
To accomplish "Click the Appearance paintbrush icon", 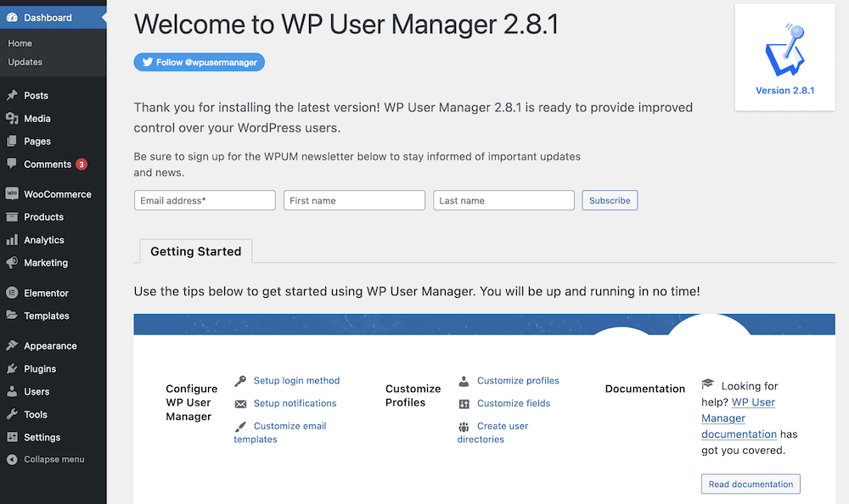I will point(12,345).
